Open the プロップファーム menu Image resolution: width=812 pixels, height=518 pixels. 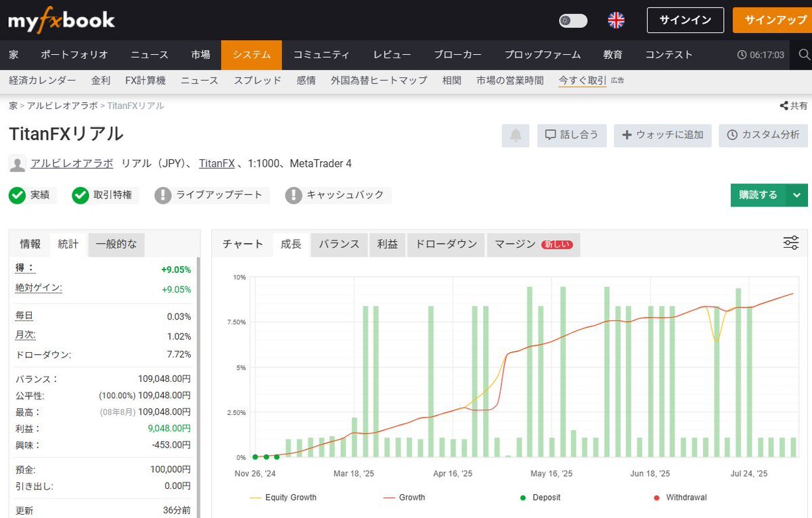[x=543, y=55]
